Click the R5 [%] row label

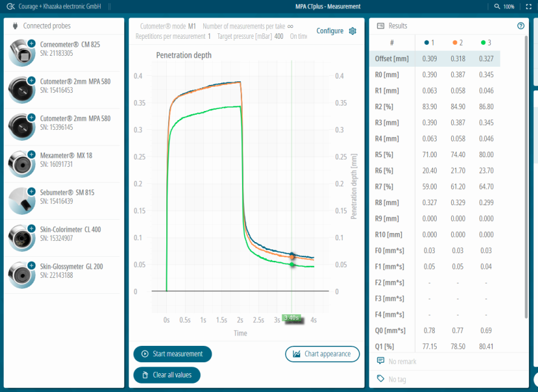384,155
